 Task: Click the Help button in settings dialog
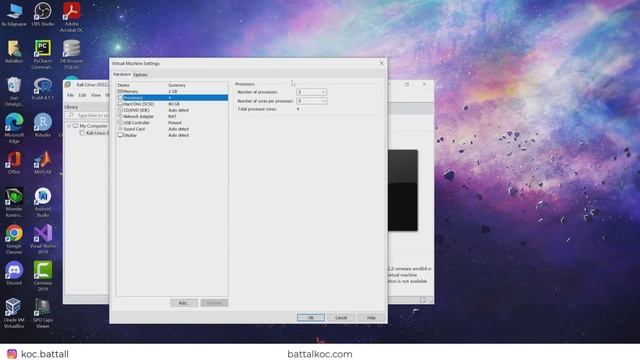click(x=371, y=318)
